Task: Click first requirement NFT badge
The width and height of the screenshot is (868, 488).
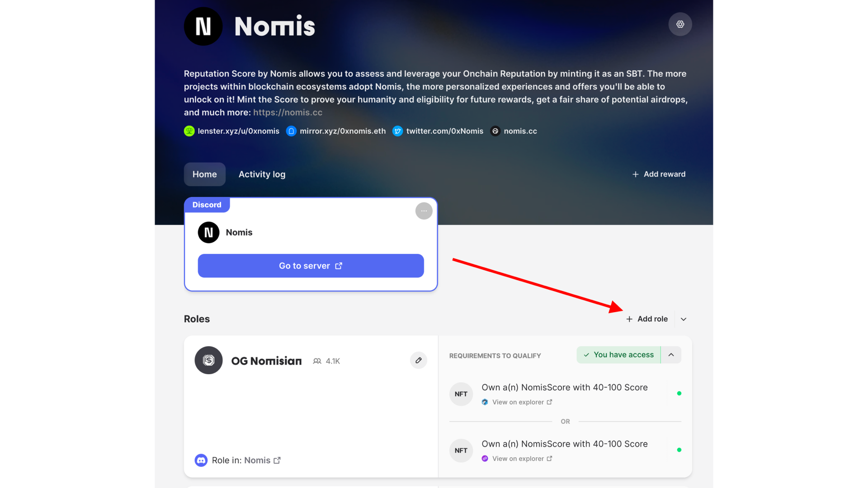Action: pos(461,394)
